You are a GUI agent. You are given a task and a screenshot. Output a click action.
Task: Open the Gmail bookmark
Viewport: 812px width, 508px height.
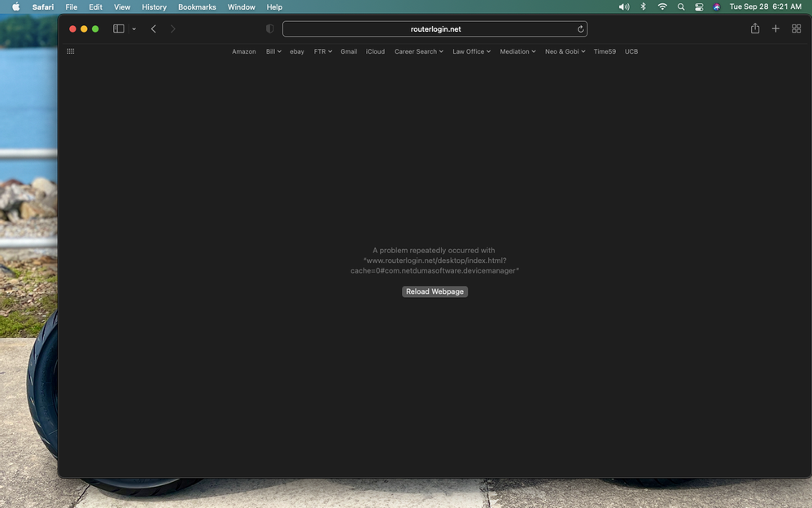[x=348, y=51]
